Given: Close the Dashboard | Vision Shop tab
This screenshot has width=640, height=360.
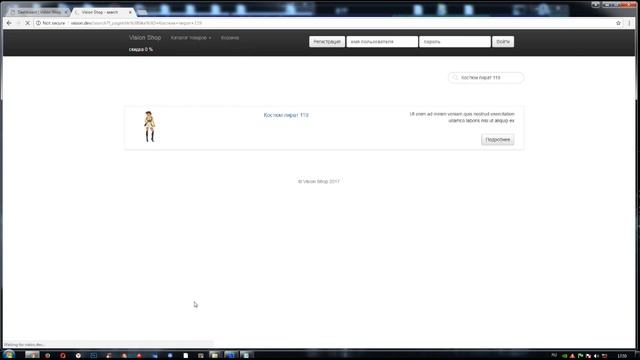Looking at the screenshot, I should pyautogui.click(x=66, y=12).
